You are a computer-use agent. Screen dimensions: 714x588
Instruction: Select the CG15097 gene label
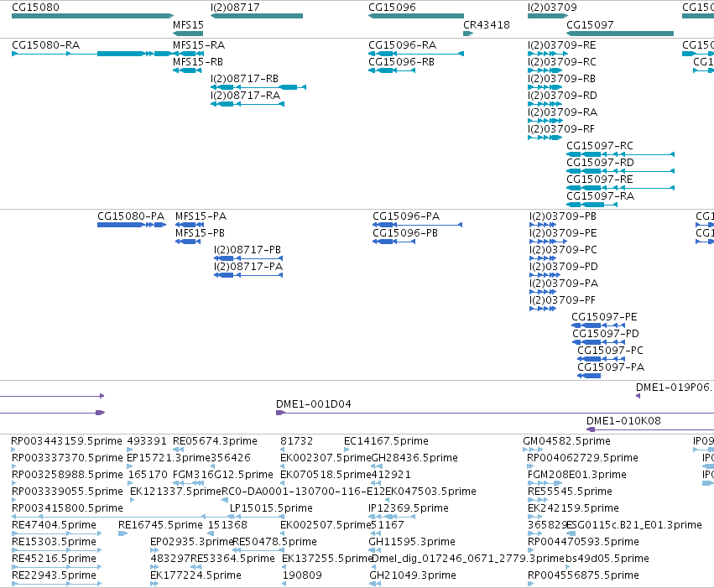coord(590,25)
